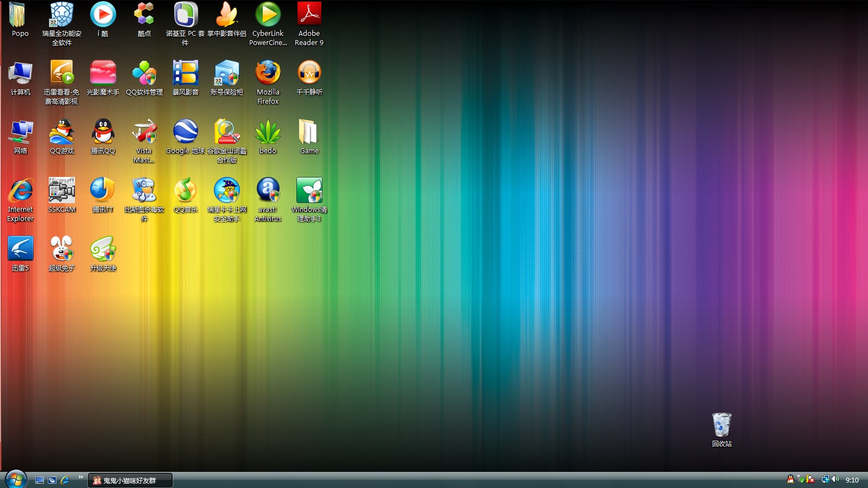Select the 光影魔术手 desktop icon

pyautogui.click(x=103, y=79)
